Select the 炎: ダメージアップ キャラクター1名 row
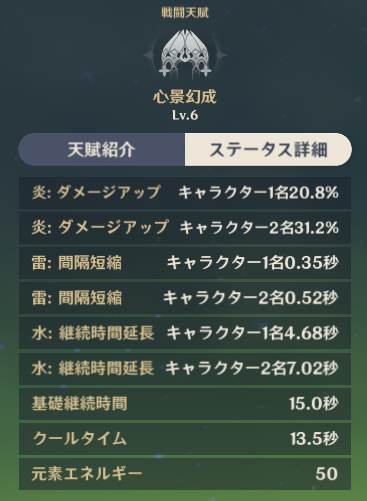Viewport: 367px width, 501px height. point(185,193)
